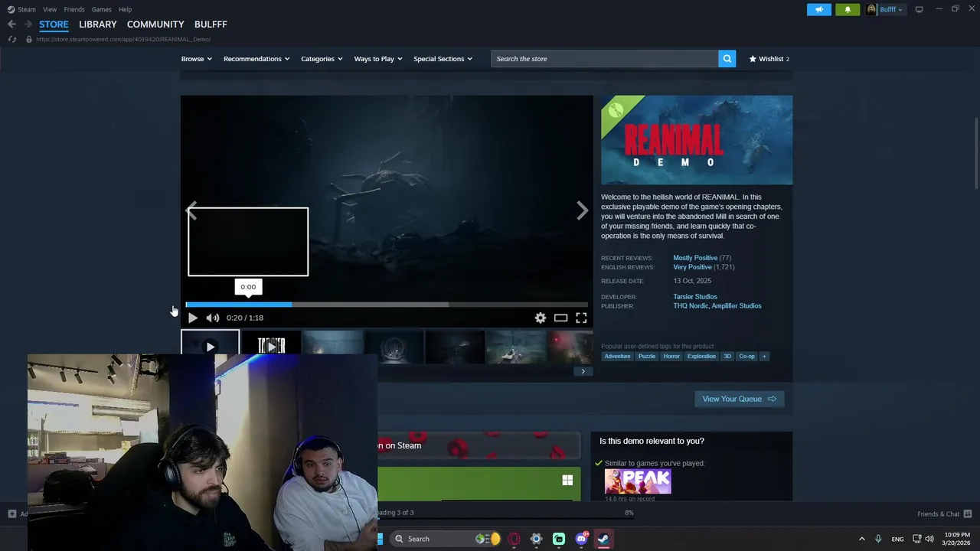
Task: Open Wishlist link
Action: tap(769, 59)
